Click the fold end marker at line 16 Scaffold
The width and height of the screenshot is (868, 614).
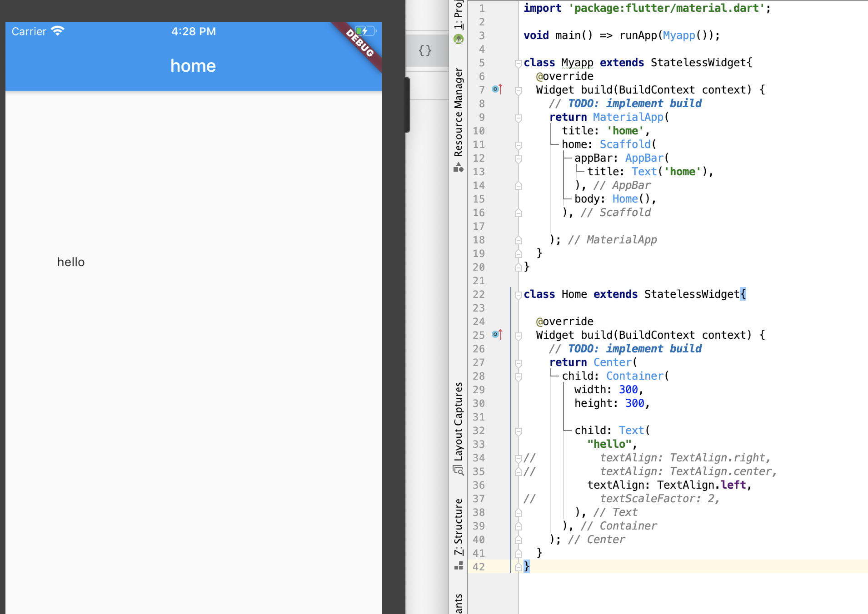tap(518, 213)
